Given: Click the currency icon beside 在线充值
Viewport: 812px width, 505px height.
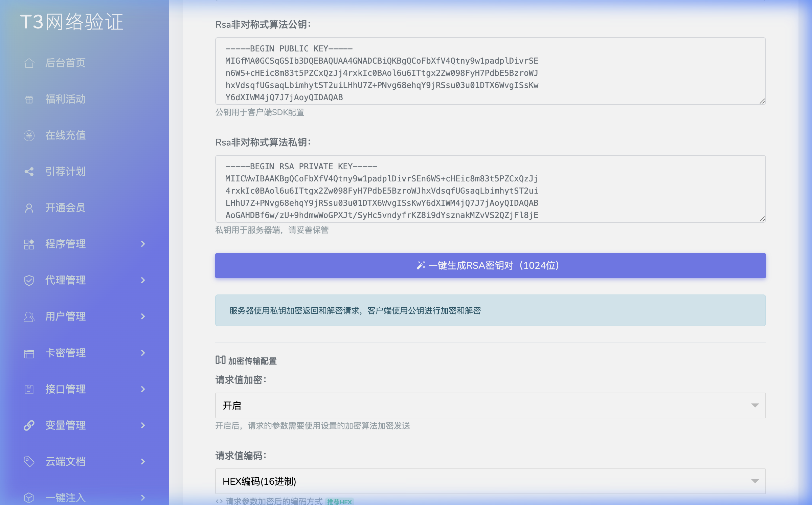Looking at the screenshot, I should coord(29,135).
